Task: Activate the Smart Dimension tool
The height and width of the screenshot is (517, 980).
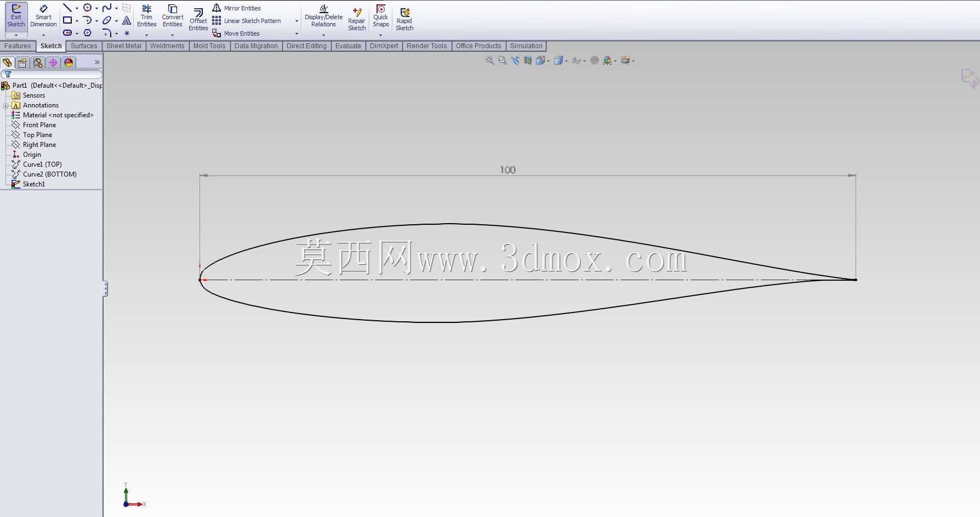Action: [43, 16]
